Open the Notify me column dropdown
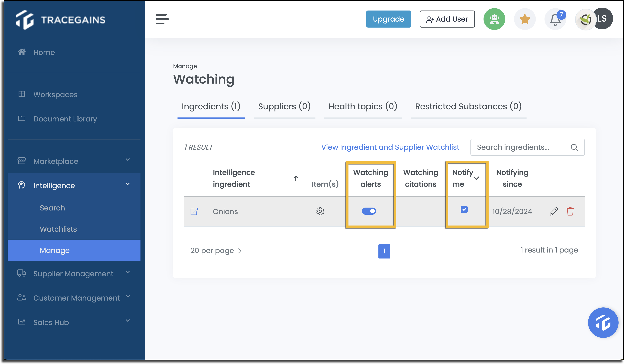 [x=476, y=178]
